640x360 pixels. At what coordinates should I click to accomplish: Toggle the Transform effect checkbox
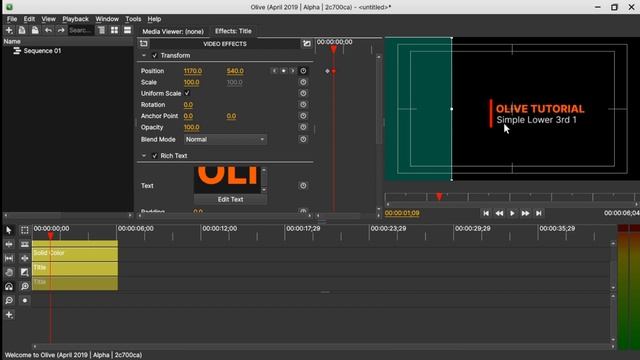(x=155, y=56)
